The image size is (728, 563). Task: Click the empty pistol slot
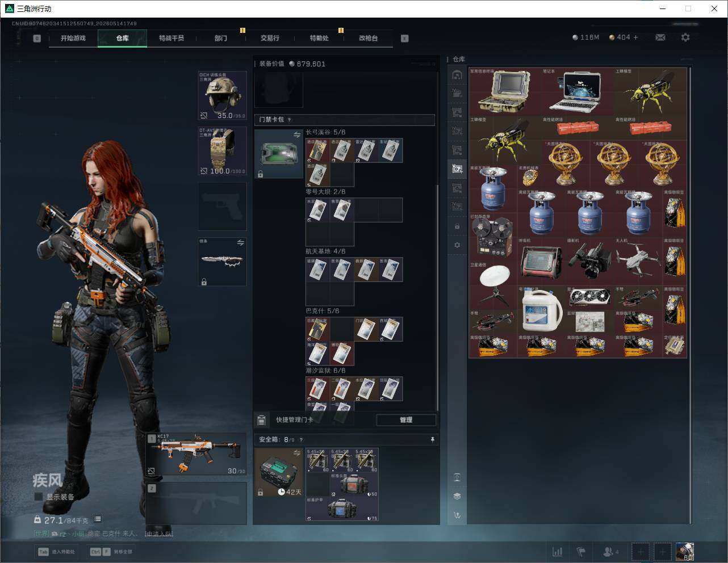coord(223,206)
